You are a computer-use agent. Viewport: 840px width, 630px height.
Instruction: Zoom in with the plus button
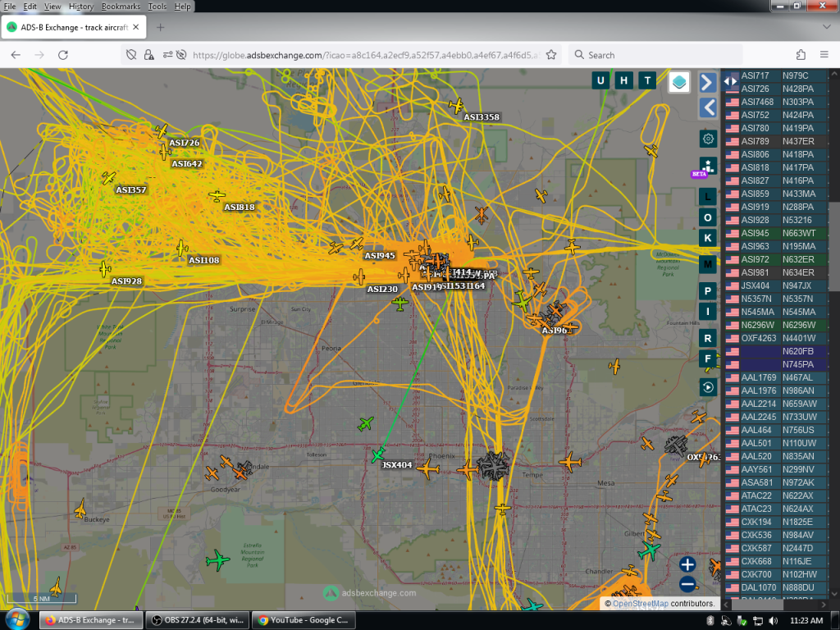(687, 564)
